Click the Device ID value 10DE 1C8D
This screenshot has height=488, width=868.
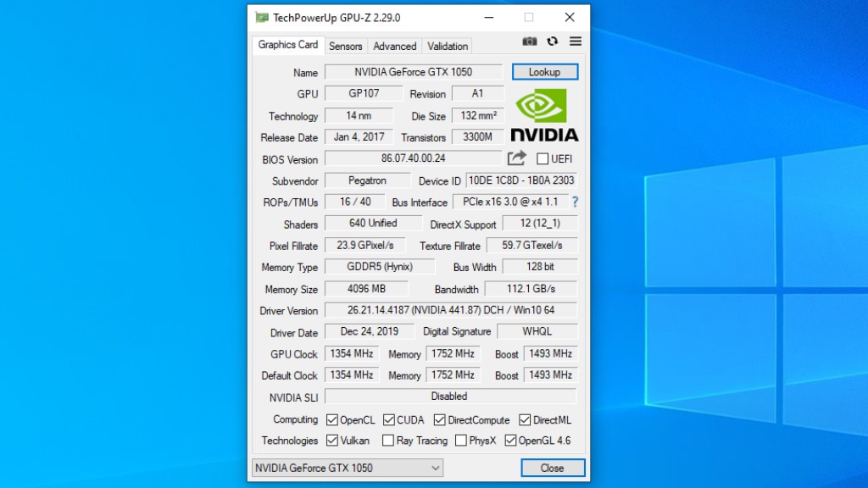(x=521, y=180)
